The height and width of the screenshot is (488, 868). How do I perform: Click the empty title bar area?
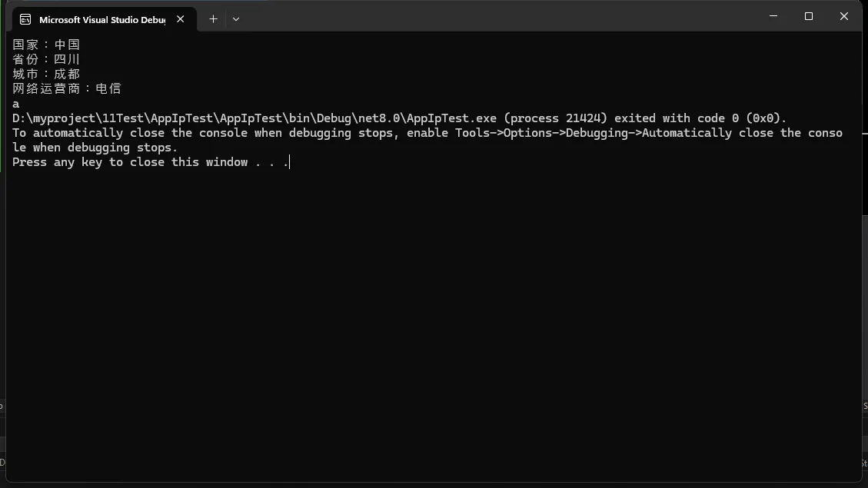[x=500, y=16]
